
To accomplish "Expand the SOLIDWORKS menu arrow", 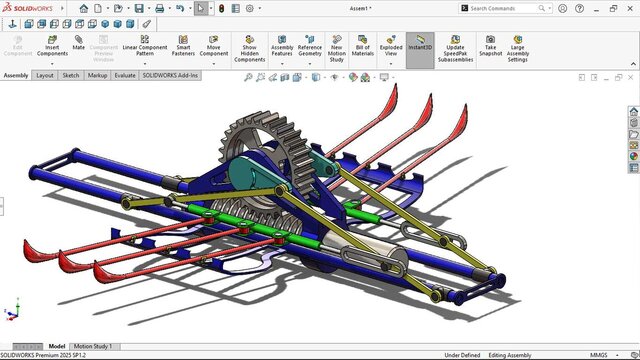I will 62,8.
